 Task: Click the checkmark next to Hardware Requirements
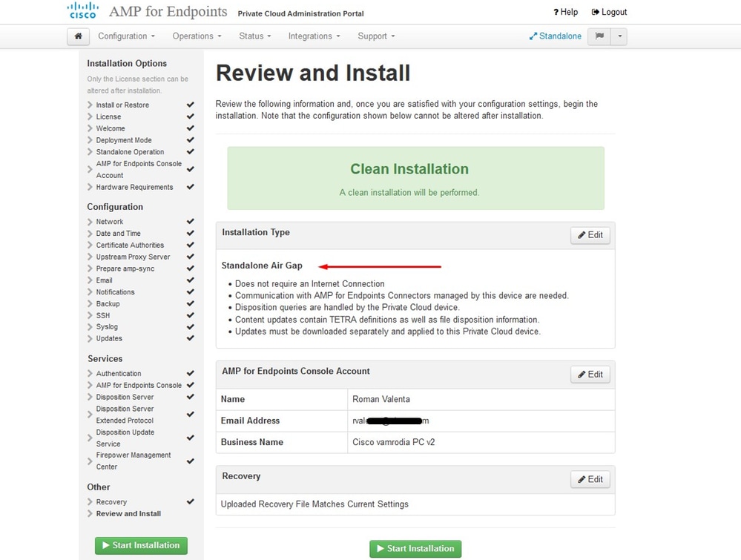(191, 187)
